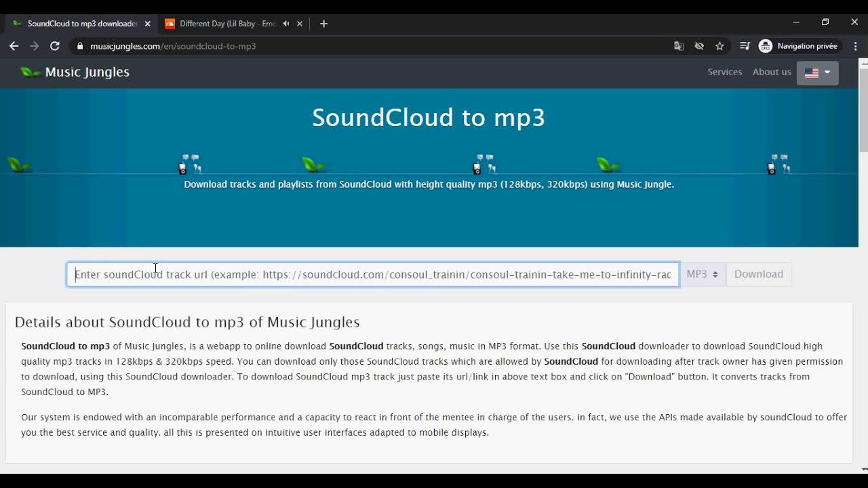Click the site security lock icon
Viewport: 868px width, 488px height.
(79, 46)
